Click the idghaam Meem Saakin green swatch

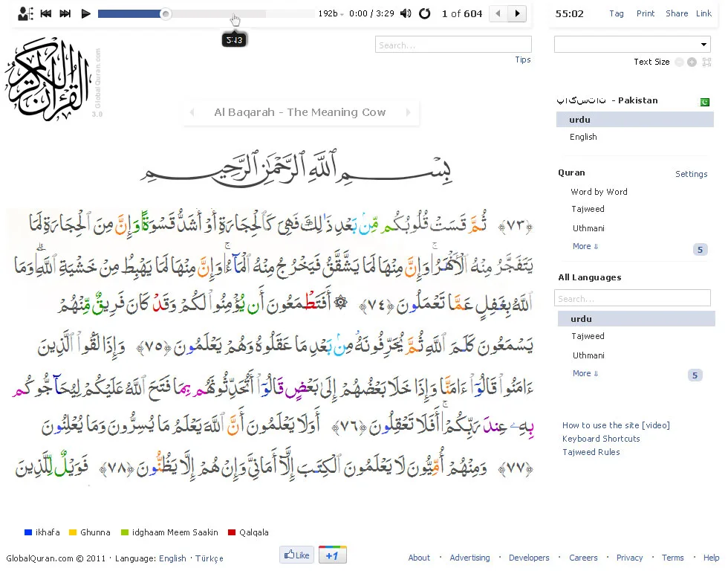125,532
